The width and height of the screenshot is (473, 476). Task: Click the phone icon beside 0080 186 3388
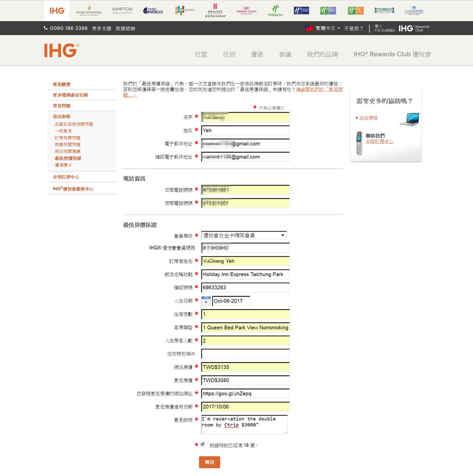[45, 28]
